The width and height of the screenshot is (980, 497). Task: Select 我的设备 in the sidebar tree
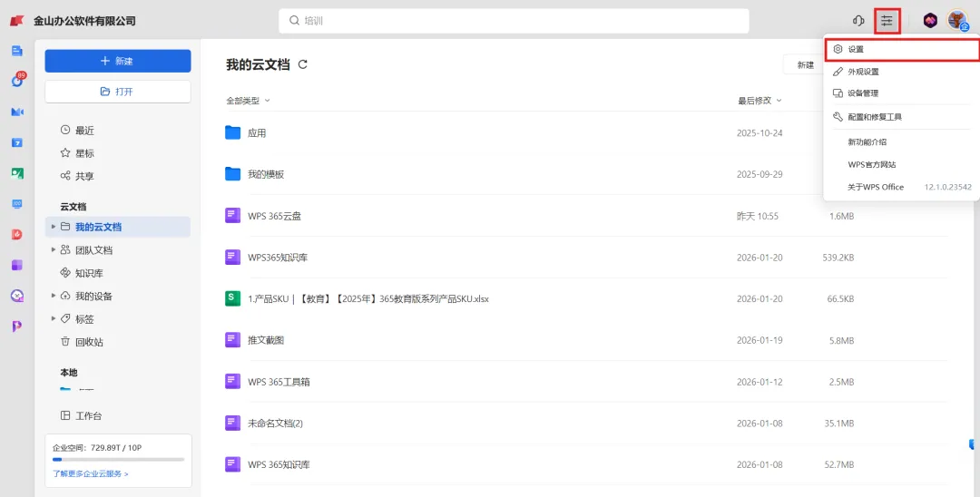tap(93, 296)
